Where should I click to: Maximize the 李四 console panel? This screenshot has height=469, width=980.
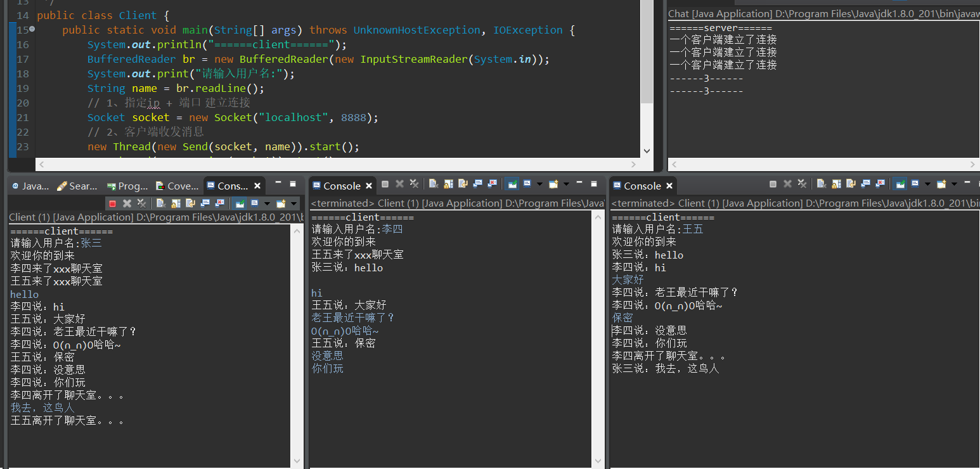(594, 184)
